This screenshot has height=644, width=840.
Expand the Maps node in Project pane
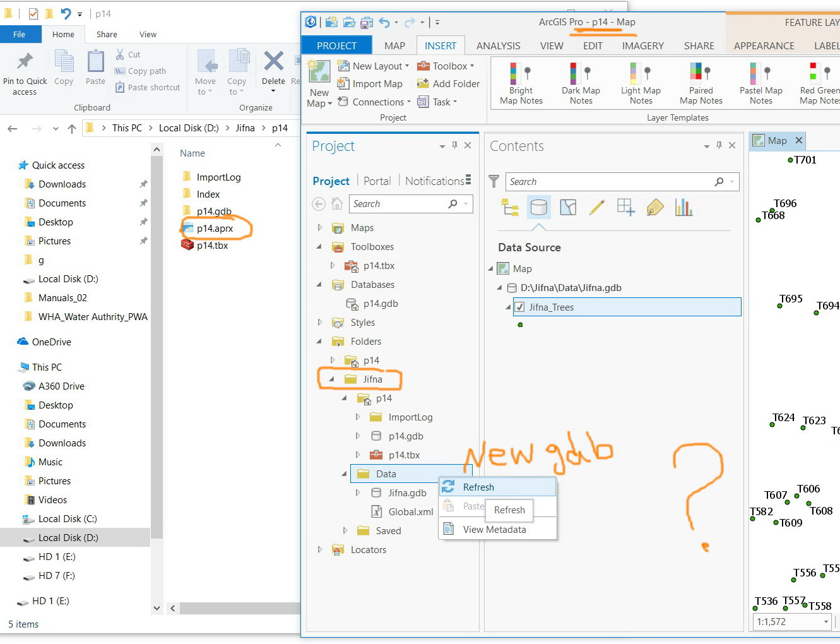tap(320, 227)
